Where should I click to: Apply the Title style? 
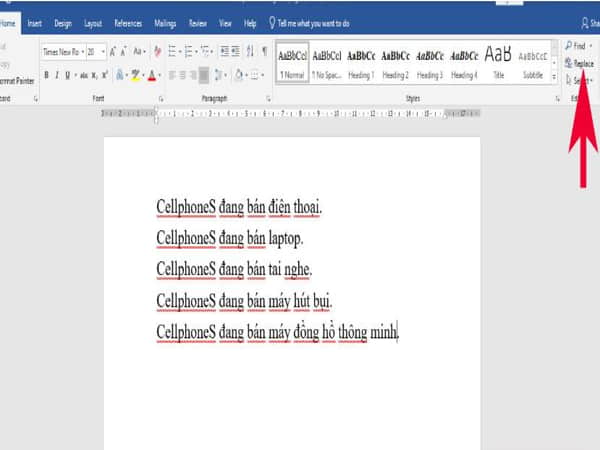click(498, 64)
